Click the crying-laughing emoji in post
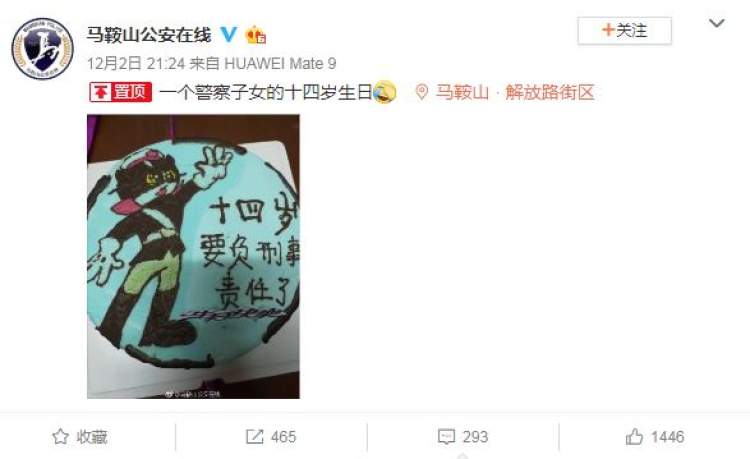Image resolution: width=750 pixels, height=459 pixels. [x=385, y=92]
